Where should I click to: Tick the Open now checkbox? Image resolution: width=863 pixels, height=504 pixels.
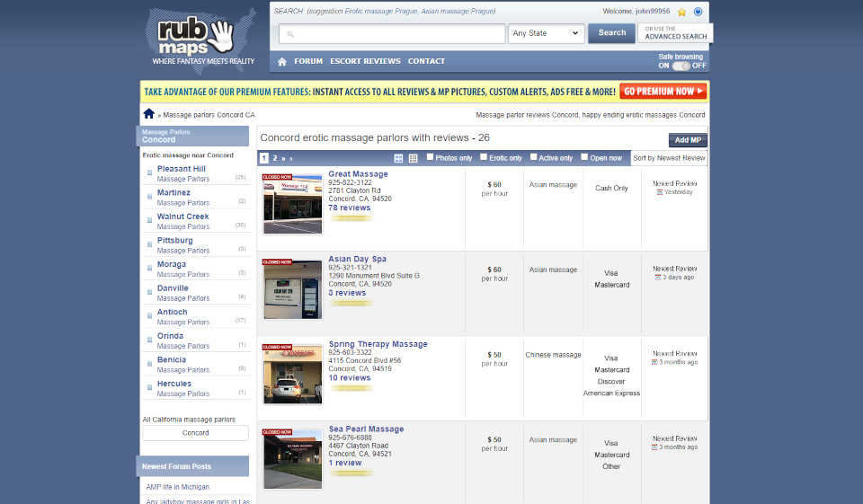[x=583, y=157]
